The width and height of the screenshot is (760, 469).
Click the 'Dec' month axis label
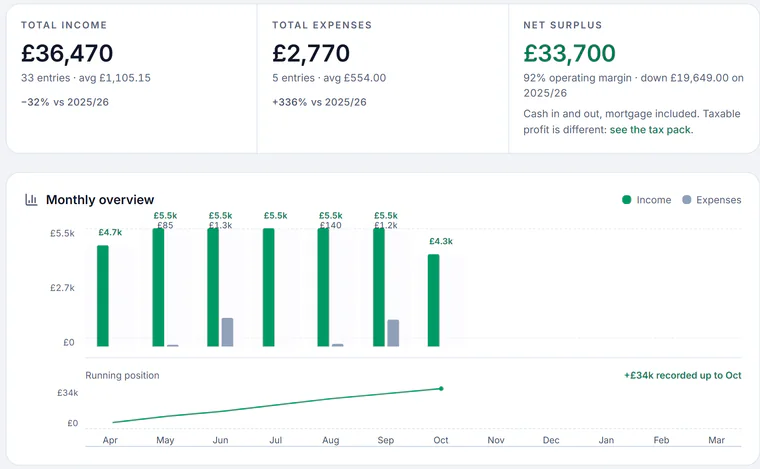click(x=551, y=440)
